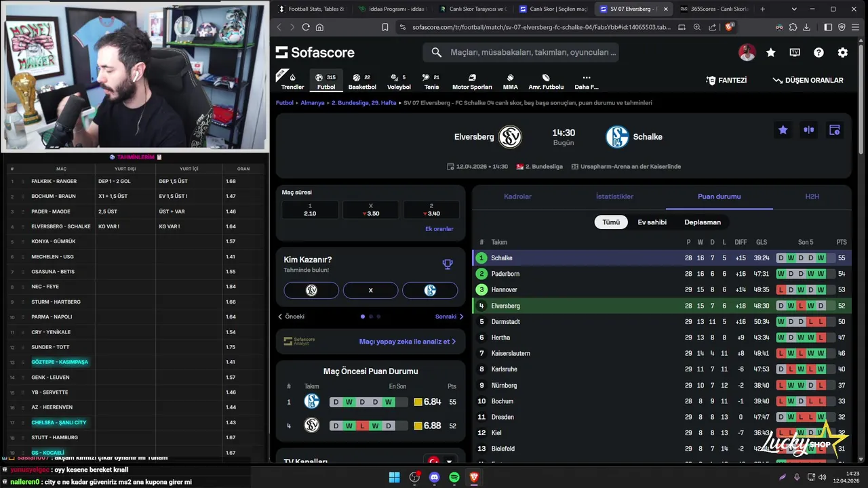Open Windows Start menu

tap(394, 477)
